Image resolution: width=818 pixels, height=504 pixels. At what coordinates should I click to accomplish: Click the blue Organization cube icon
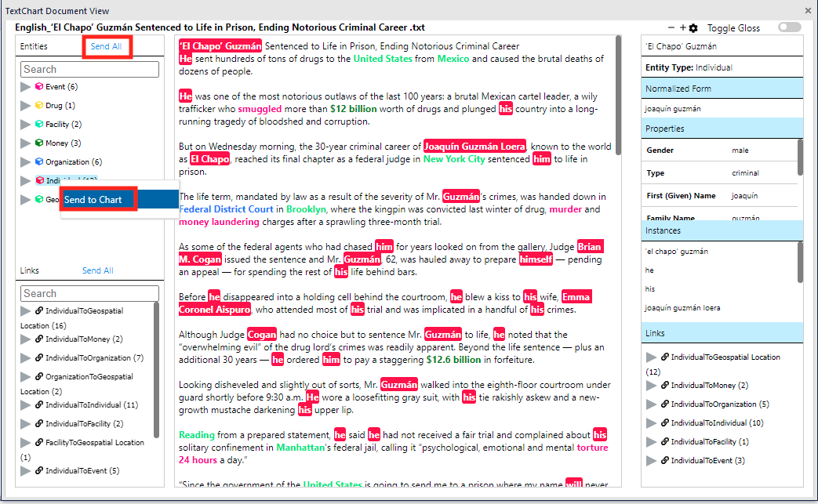click(39, 162)
